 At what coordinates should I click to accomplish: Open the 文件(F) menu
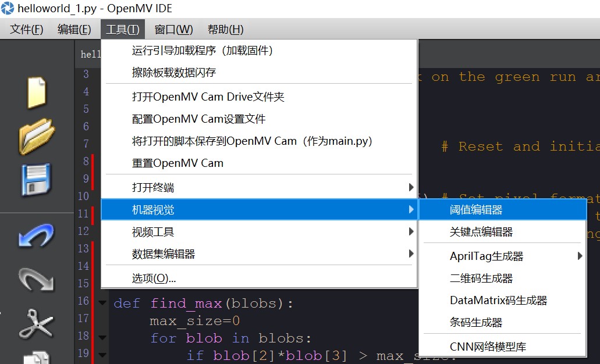tap(26, 30)
